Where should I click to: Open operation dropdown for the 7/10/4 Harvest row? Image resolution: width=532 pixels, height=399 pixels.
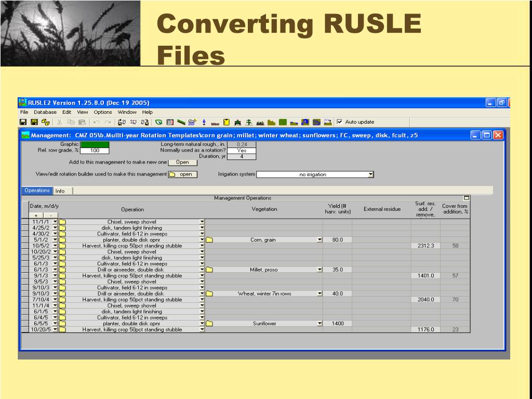(202, 300)
